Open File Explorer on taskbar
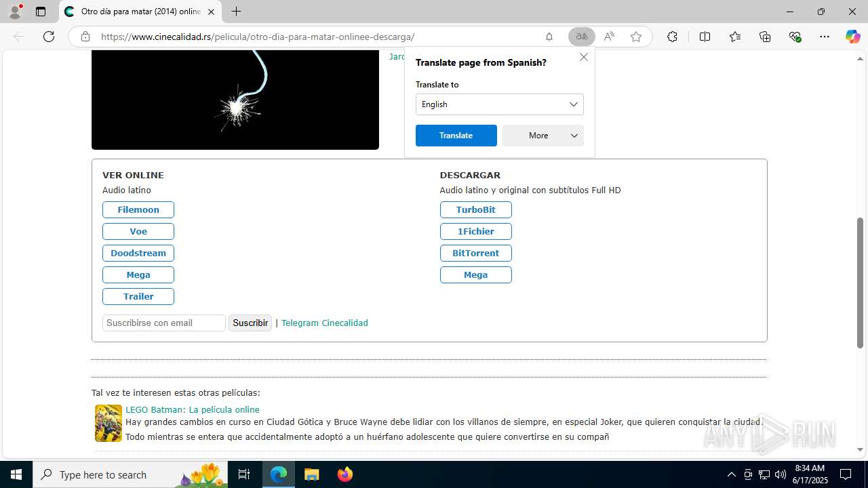The height and width of the screenshot is (488, 868). pyautogui.click(x=311, y=474)
